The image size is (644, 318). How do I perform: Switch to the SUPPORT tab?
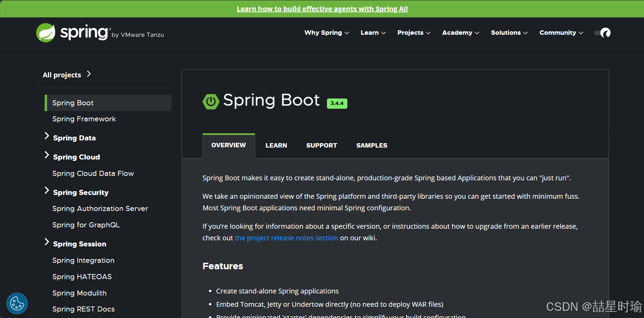[321, 146]
